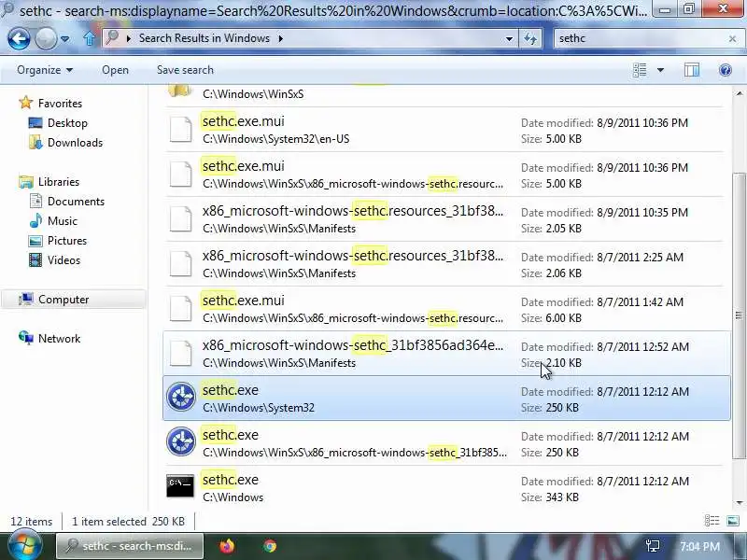Select sethc.exe.mui sized 6.00 KB
This screenshot has height=560, width=747.
click(446, 309)
